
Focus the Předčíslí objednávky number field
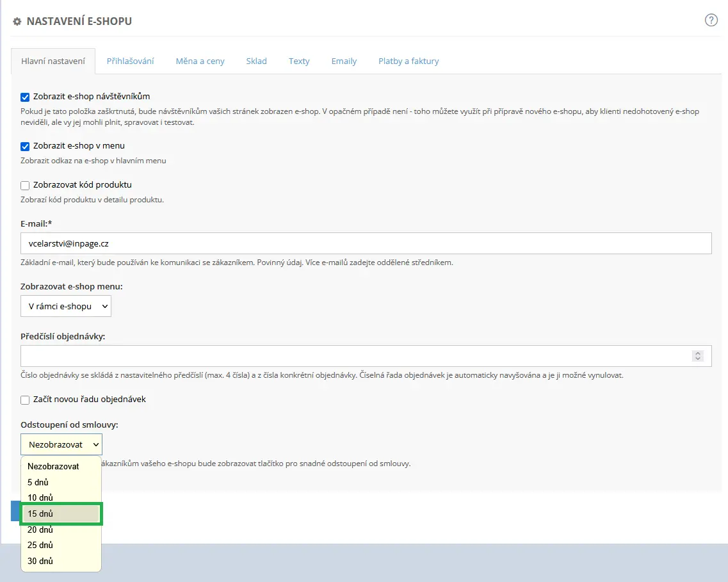(366, 356)
